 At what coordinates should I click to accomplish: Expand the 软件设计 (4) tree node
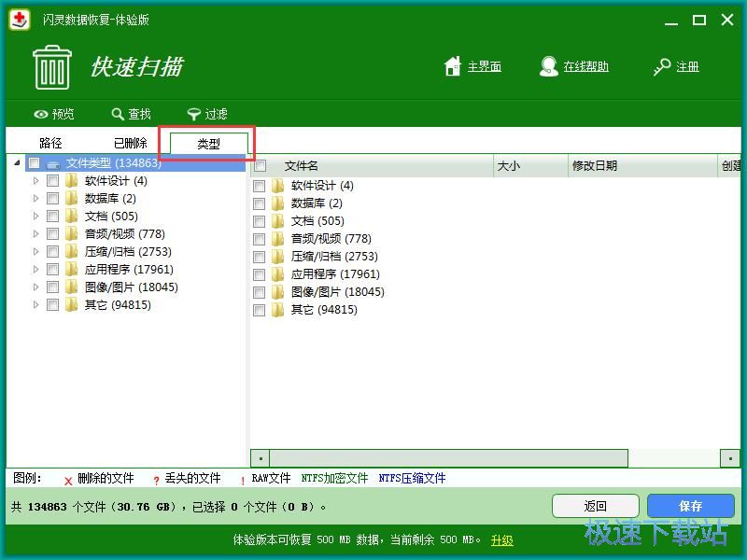[36, 181]
